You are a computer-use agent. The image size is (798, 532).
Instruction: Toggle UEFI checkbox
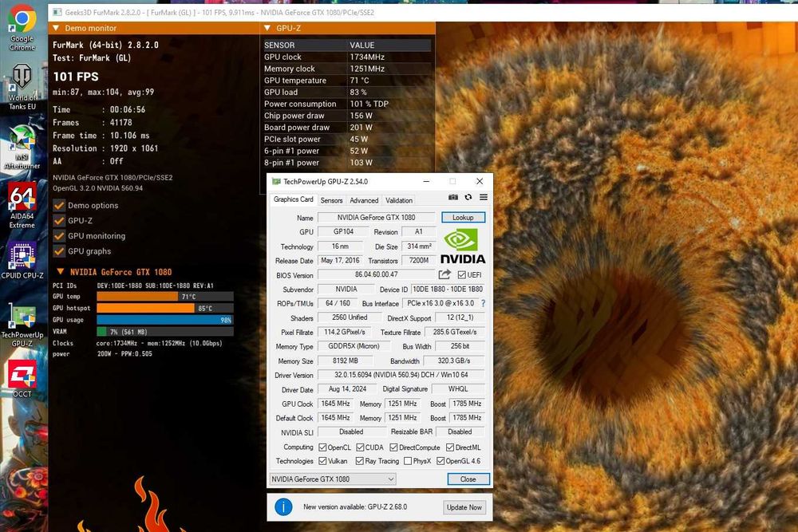tap(461, 275)
